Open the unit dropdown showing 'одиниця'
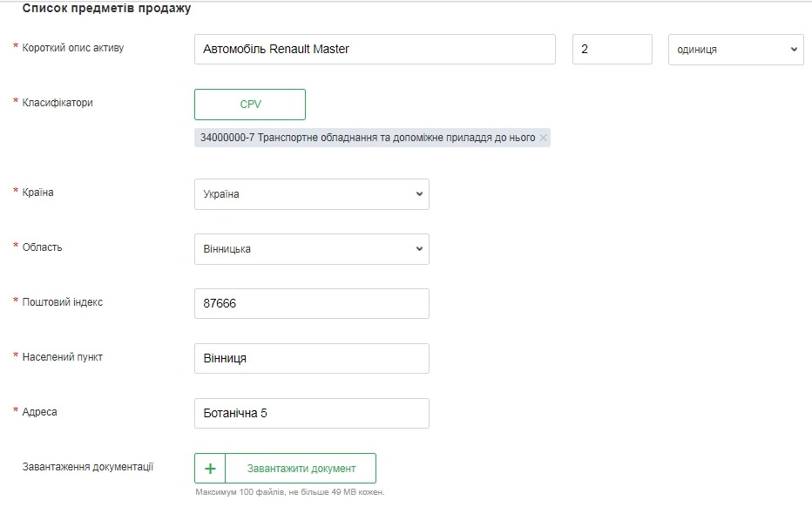Screen dimensions: 812x507 735,50
